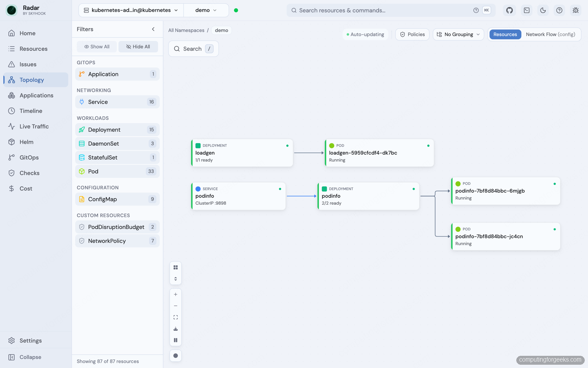Click Show All filters

pos(97,47)
